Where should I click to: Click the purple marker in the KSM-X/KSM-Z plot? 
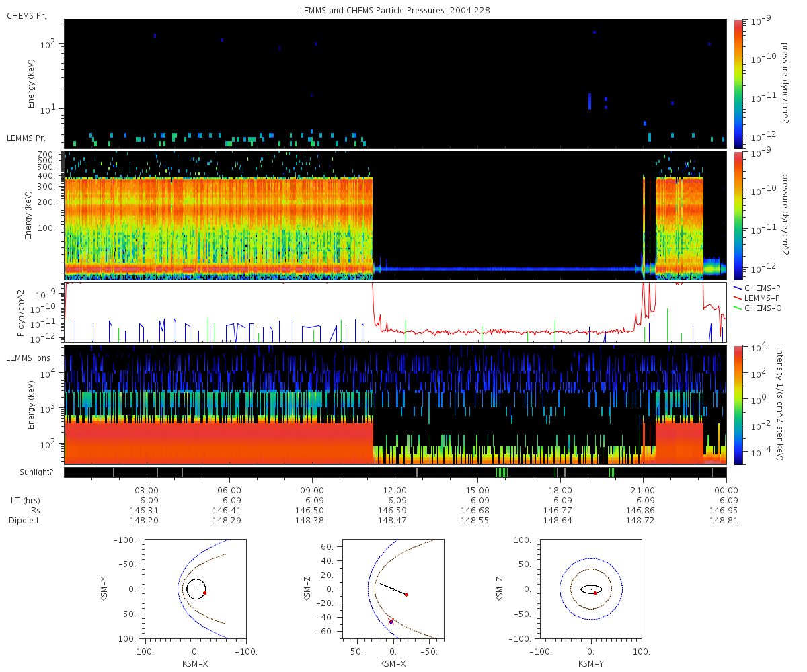[391, 622]
